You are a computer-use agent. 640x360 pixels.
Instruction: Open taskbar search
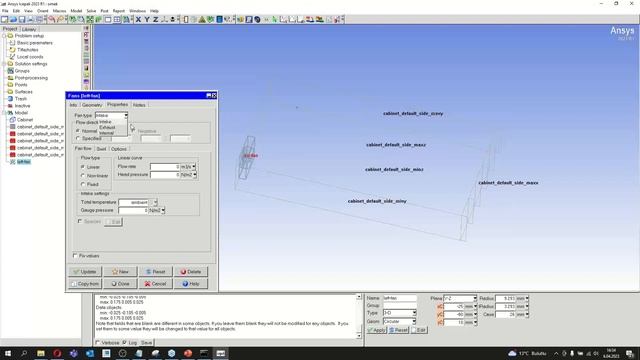click(x=24, y=353)
